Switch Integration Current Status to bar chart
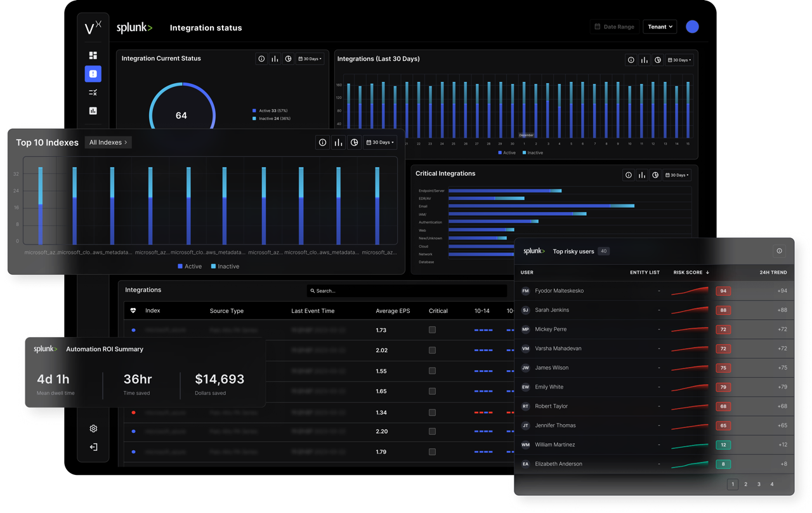Viewport: 812px width, 513px height. [275, 58]
